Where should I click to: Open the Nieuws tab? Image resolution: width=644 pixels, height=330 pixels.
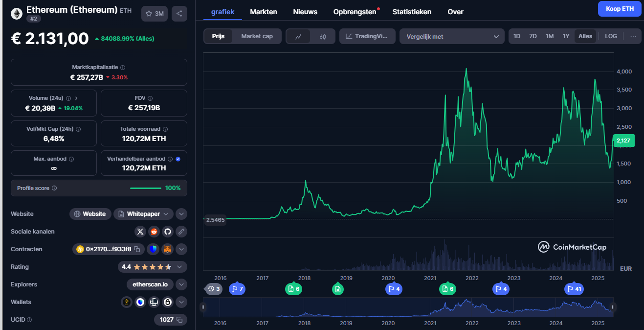point(305,12)
